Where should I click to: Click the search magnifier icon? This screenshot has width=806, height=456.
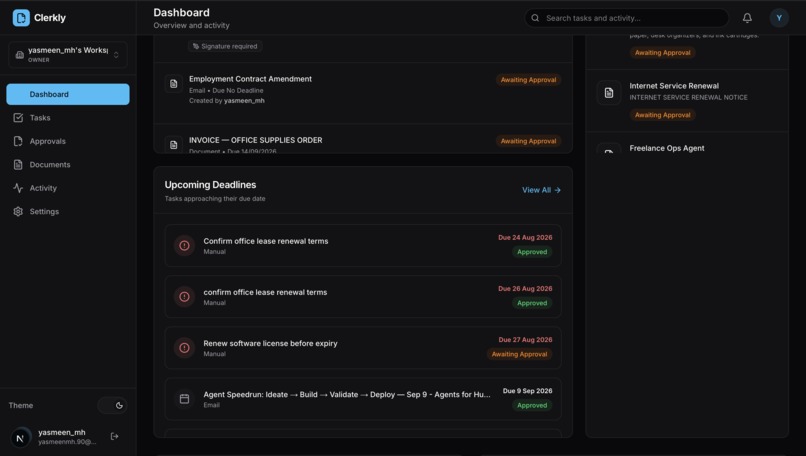[x=535, y=18]
